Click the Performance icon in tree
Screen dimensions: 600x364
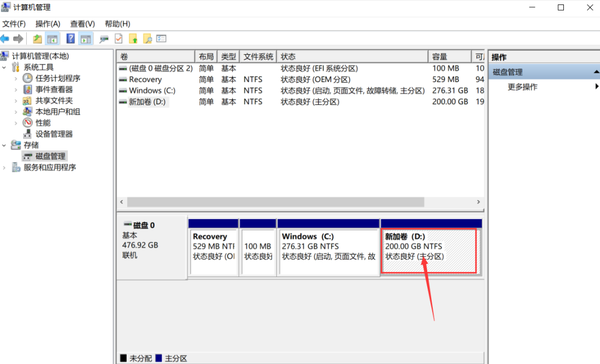click(27, 122)
